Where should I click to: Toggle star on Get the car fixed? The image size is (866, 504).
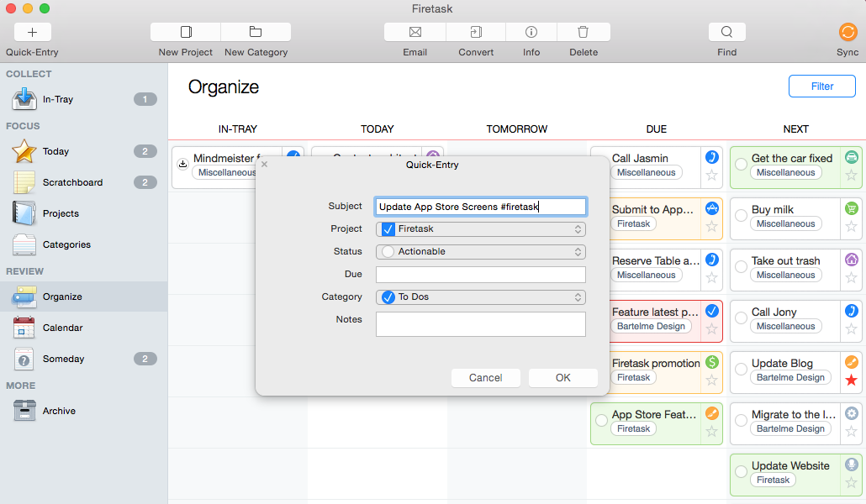pos(852,176)
